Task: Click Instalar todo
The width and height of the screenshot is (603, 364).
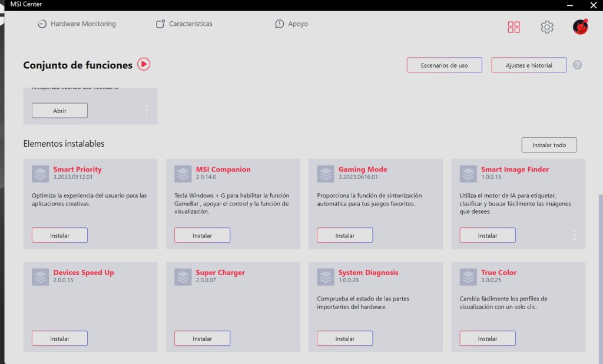Action: 549,145
